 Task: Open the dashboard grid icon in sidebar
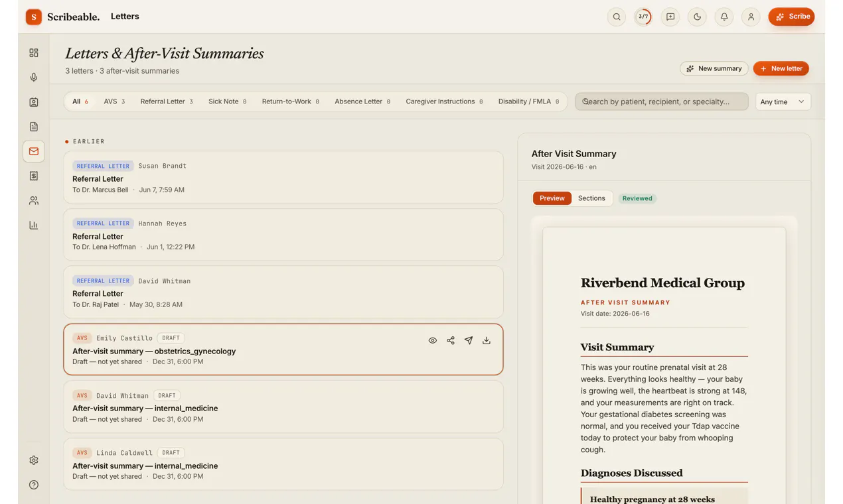click(x=34, y=53)
